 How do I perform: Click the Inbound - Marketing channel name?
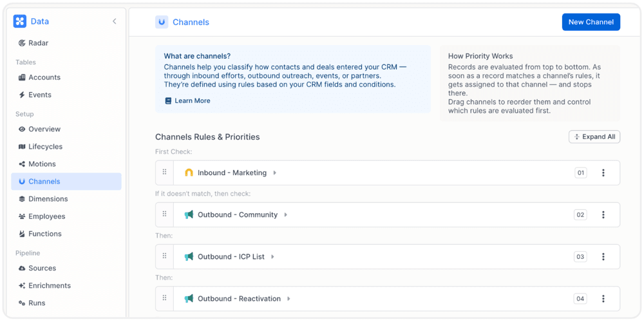pyautogui.click(x=232, y=173)
